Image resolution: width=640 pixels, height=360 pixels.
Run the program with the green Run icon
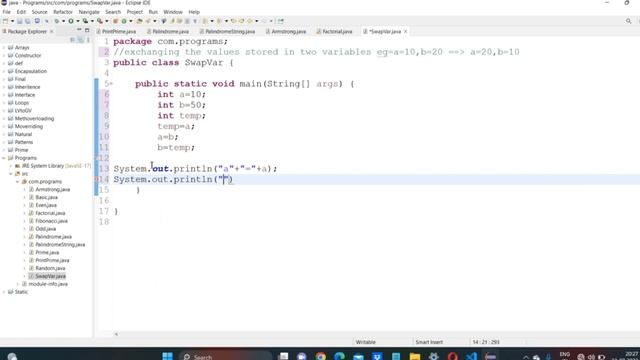click(71, 21)
